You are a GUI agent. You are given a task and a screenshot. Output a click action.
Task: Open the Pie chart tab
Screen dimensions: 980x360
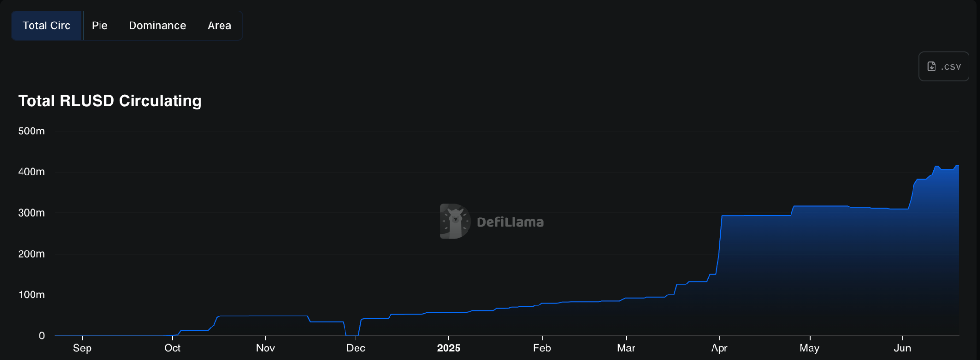(100, 26)
